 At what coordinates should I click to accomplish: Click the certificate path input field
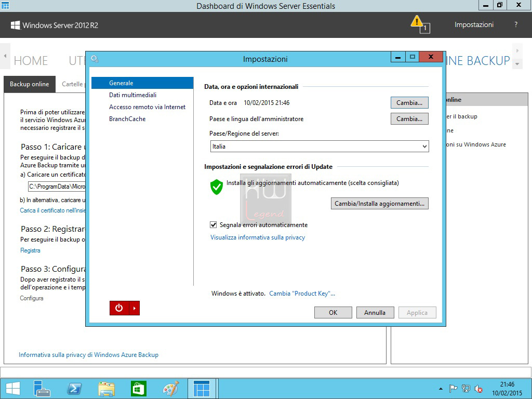tap(57, 187)
